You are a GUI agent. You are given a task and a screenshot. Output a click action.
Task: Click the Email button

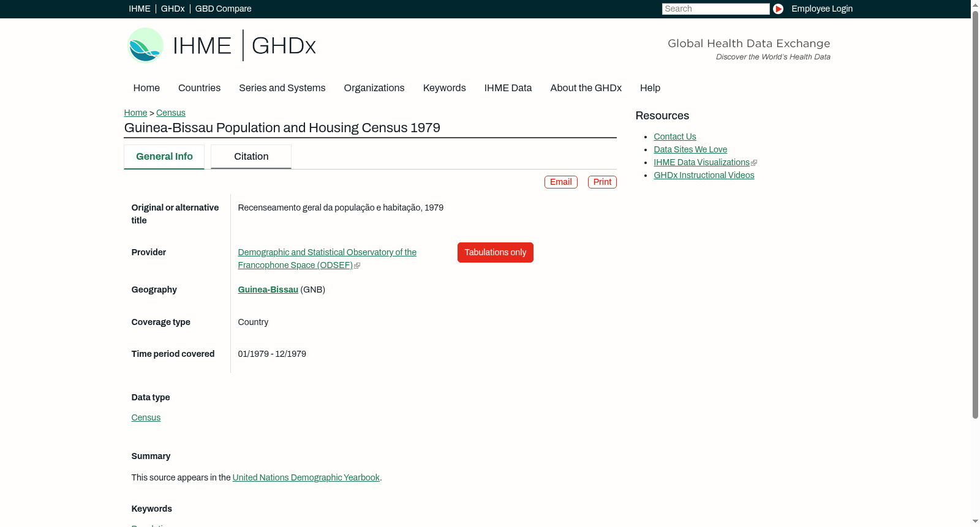(561, 182)
